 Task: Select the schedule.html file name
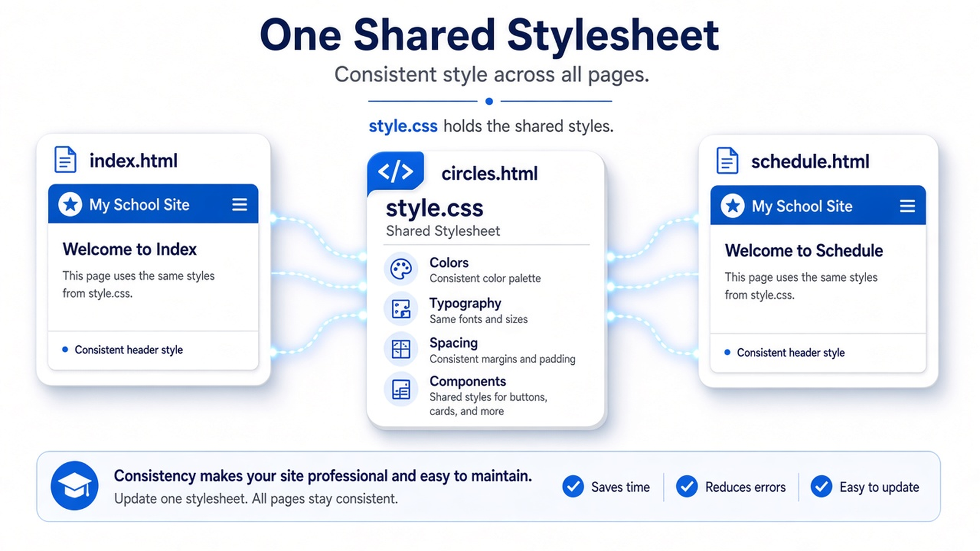click(810, 162)
